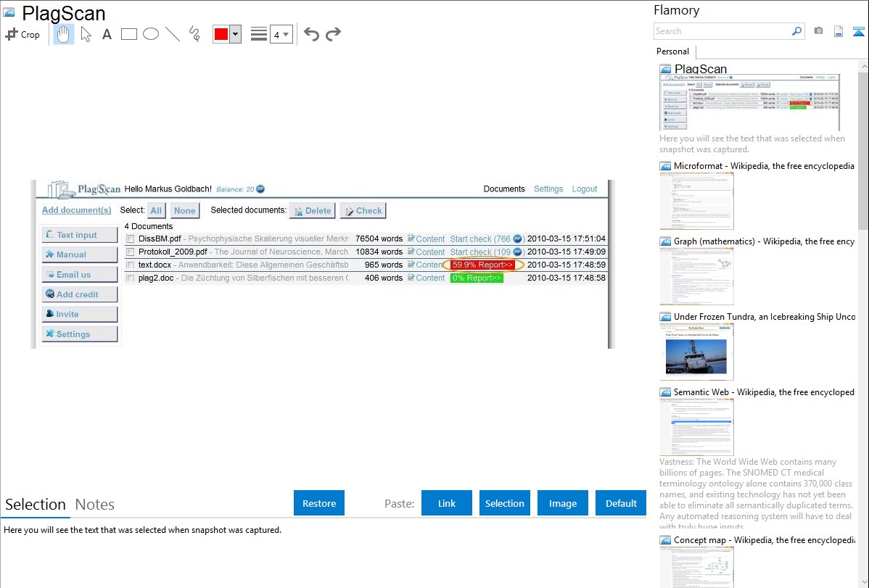The width and height of the screenshot is (869, 588).
Task: Click the Logout link
Action: (584, 189)
